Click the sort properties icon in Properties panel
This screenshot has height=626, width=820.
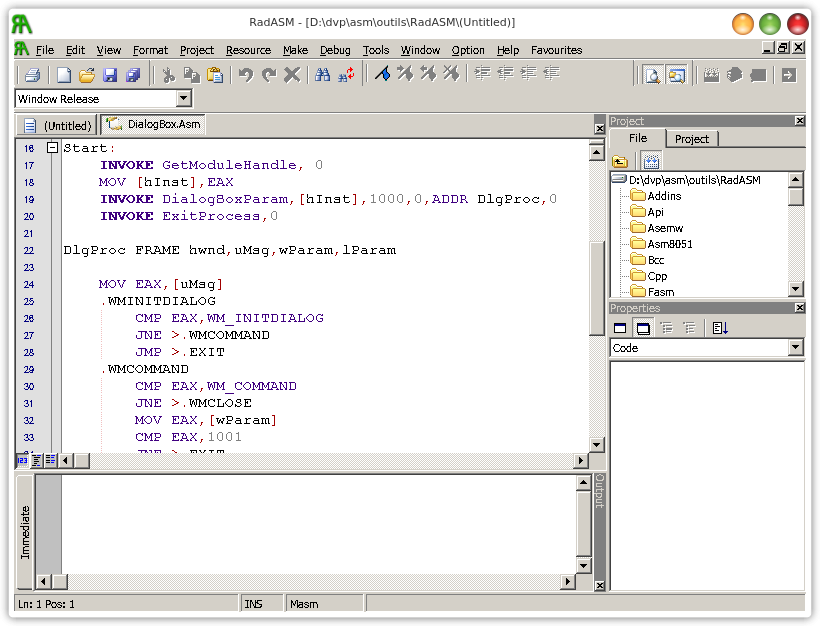721,328
